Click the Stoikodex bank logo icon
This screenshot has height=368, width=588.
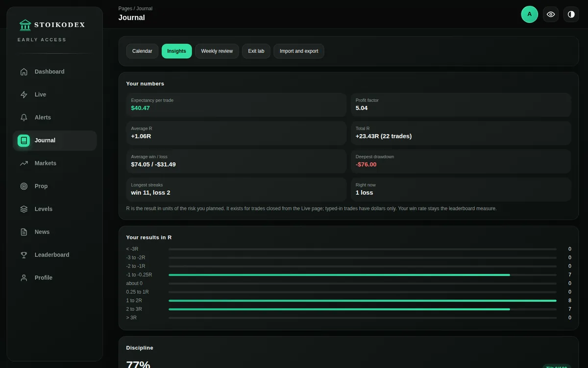[25, 25]
